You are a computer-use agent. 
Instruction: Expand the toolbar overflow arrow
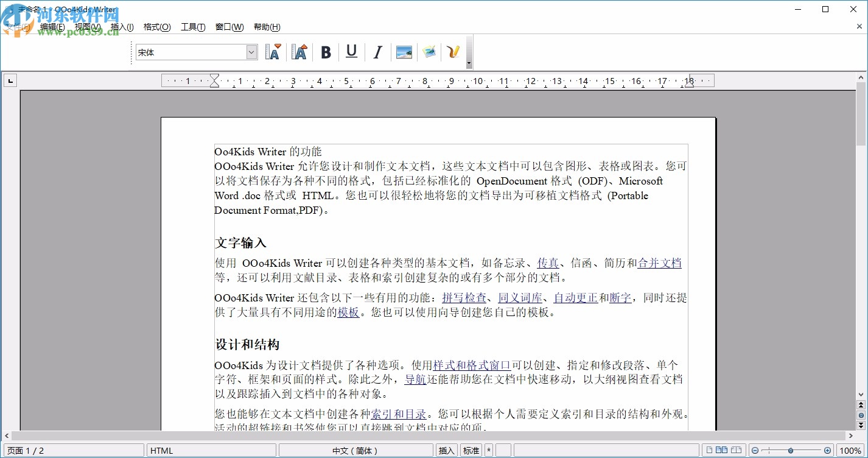469,64
